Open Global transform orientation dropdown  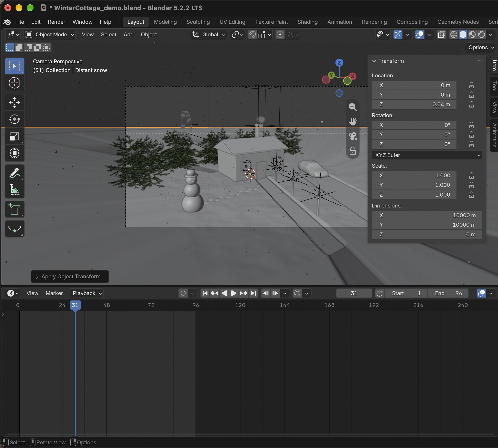tap(208, 34)
